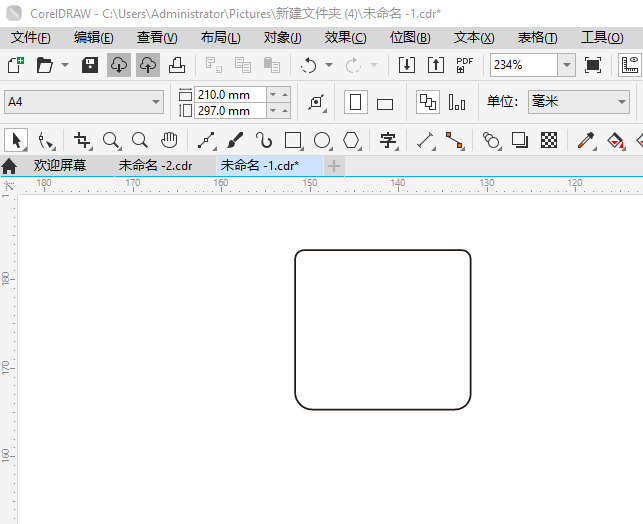The width and height of the screenshot is (643, 524).
Task: Open the 效果(C) menu
Action: 346,38
